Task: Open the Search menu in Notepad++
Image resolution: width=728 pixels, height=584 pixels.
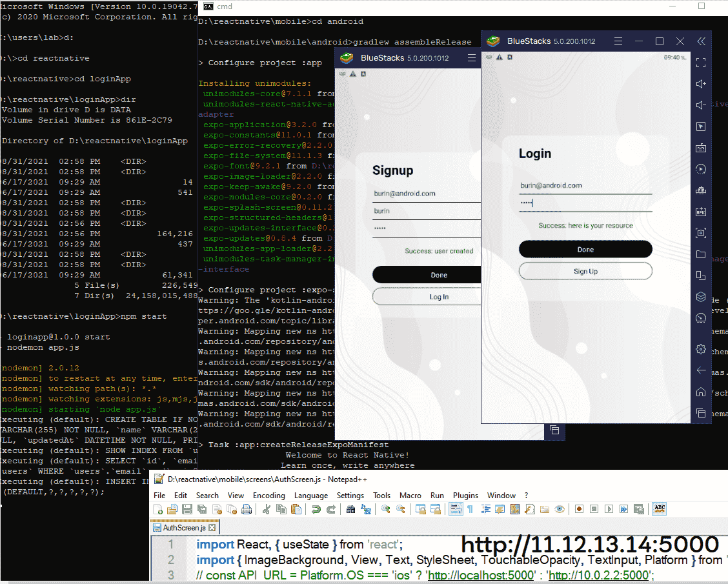Action: pos(207,496)
